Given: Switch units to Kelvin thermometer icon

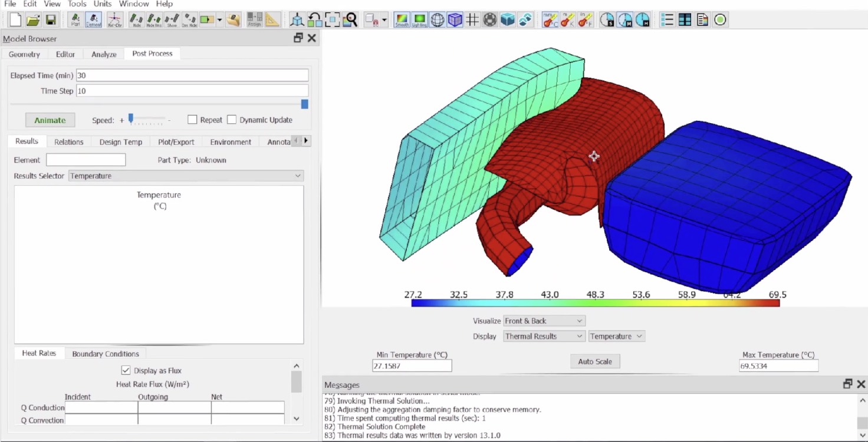Looking at the screenshot, I should coord(567,20).
